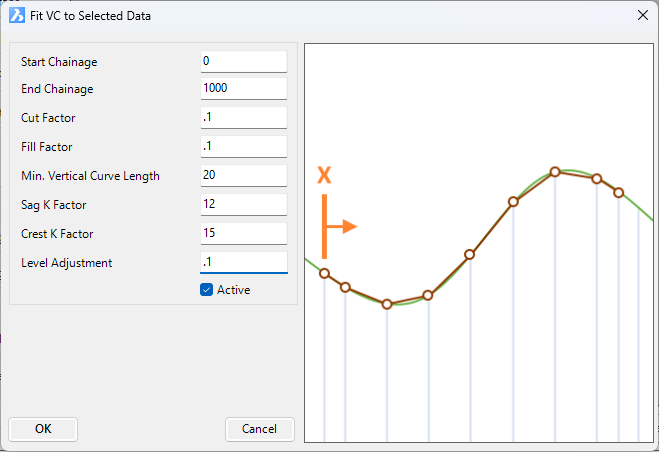The height and width of the screenshot is (452, 659).
Task: Click first profile node below orange marker
Action: [x=324, y=274]
